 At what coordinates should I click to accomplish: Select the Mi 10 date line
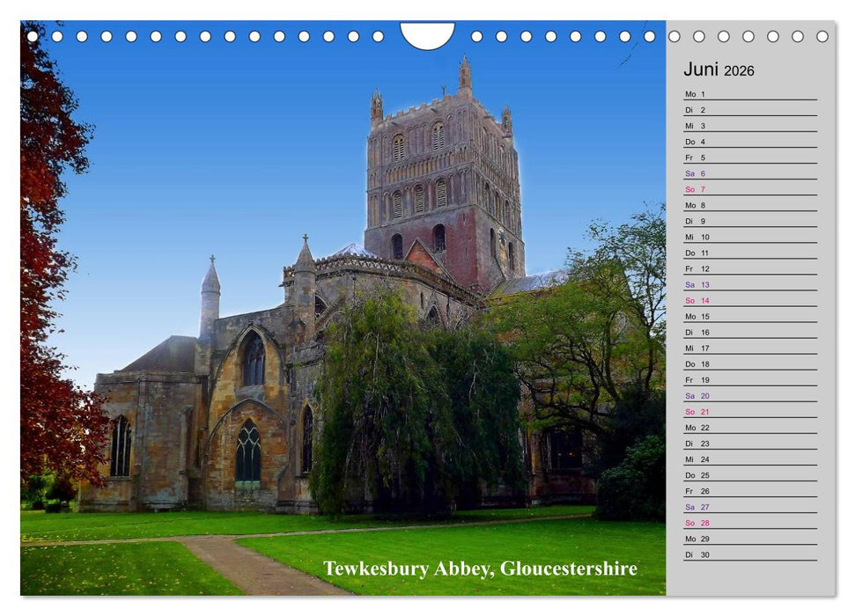750,237
